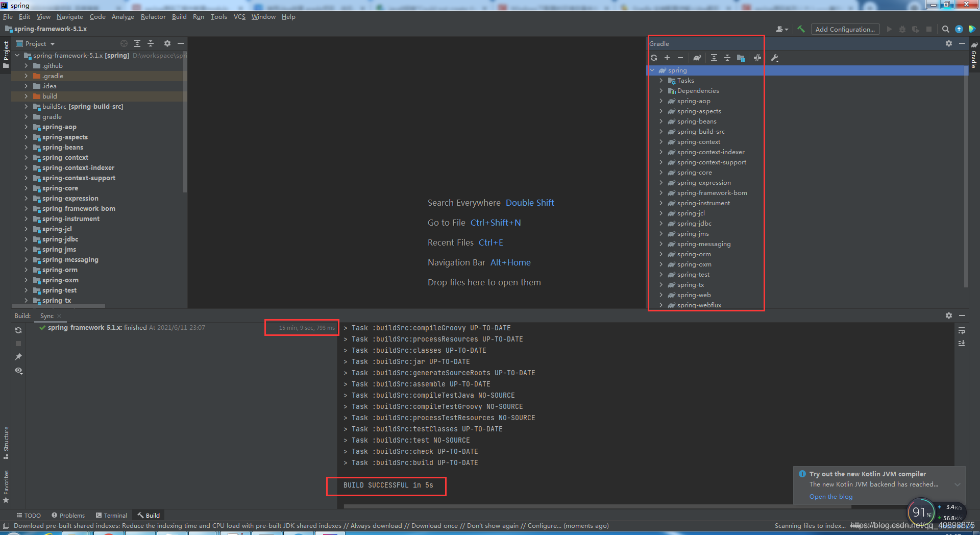Select the Sync tab in Build
Viewport: 980px width, 535px height.
pyautogui.click(x=46, y=315)
